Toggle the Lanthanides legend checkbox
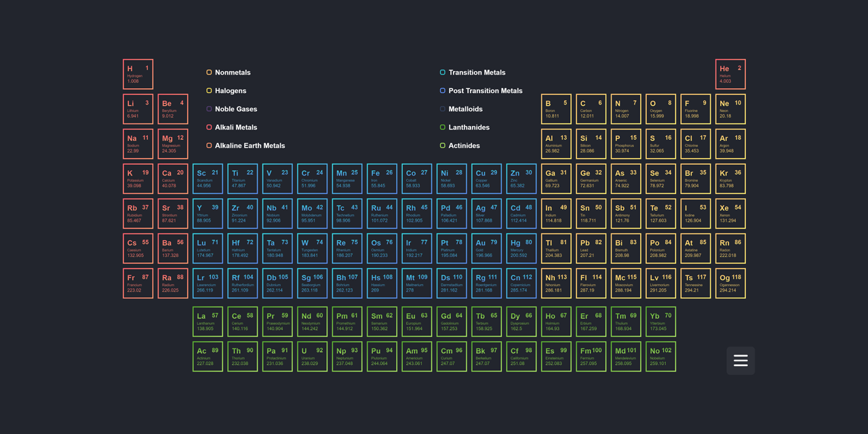868x434 pixels. pos(443,127)
